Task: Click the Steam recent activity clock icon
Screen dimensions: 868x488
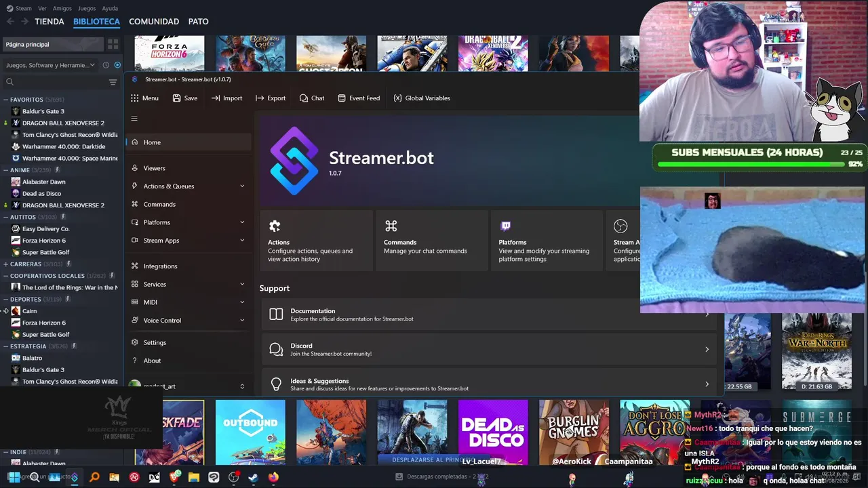Action: point(106,65)
